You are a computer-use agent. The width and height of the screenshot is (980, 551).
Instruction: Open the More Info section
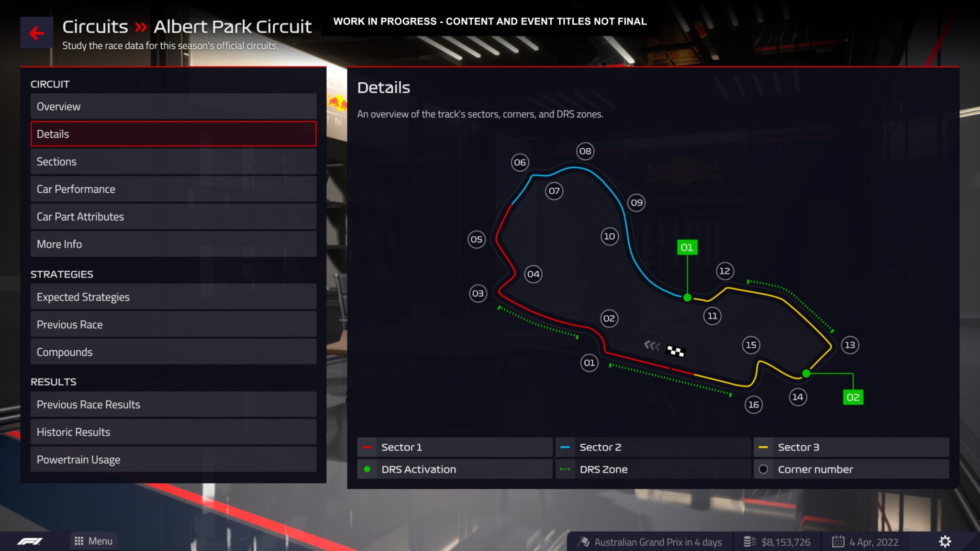(x=173, y=243)
